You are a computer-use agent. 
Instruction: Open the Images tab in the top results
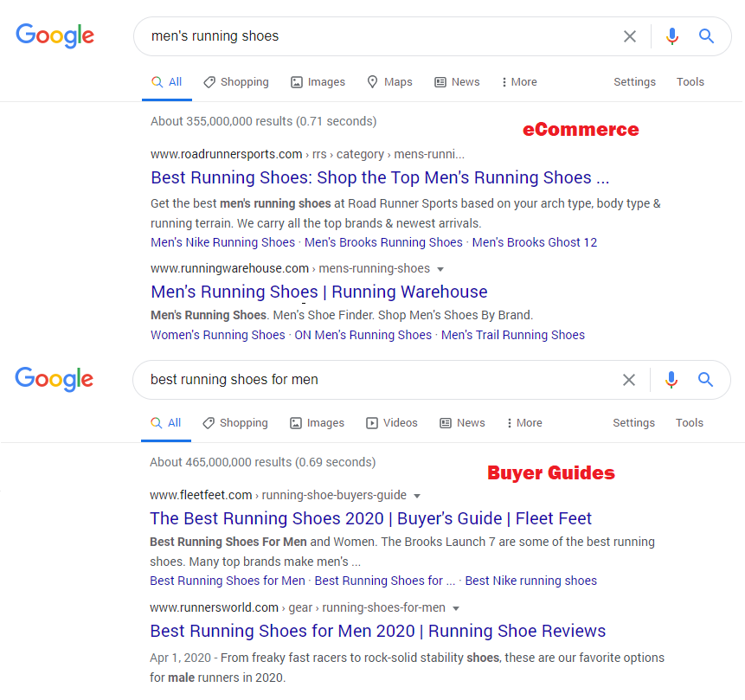tap(318, 82)
